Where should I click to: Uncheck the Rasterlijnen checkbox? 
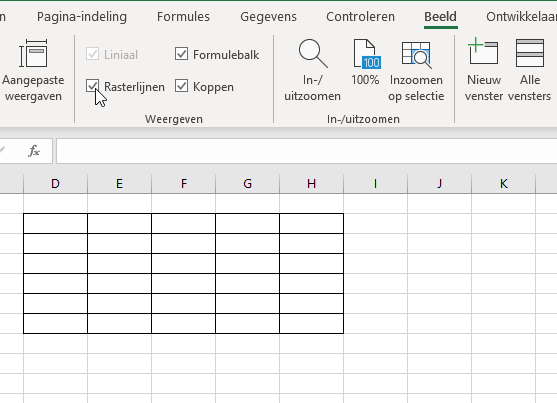(x=92, y=86)
